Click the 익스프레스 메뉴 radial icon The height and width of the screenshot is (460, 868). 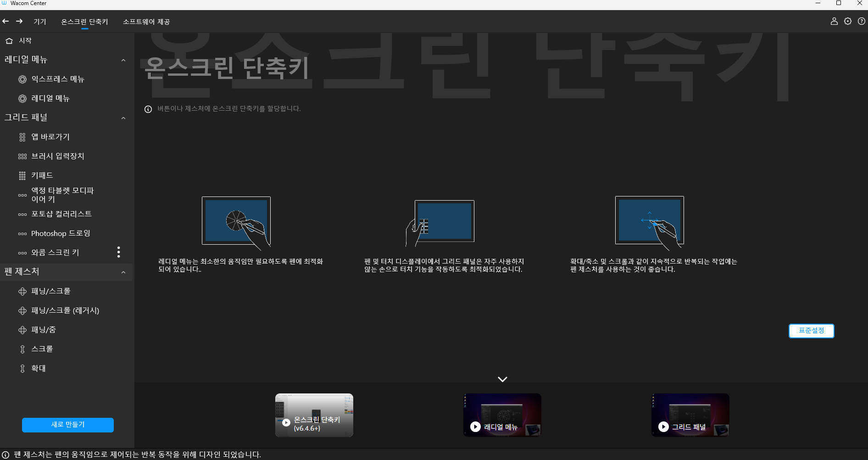coord(22,79)
